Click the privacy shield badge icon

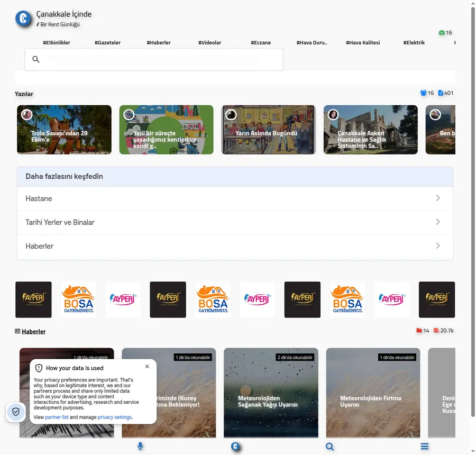pos(16,412)
